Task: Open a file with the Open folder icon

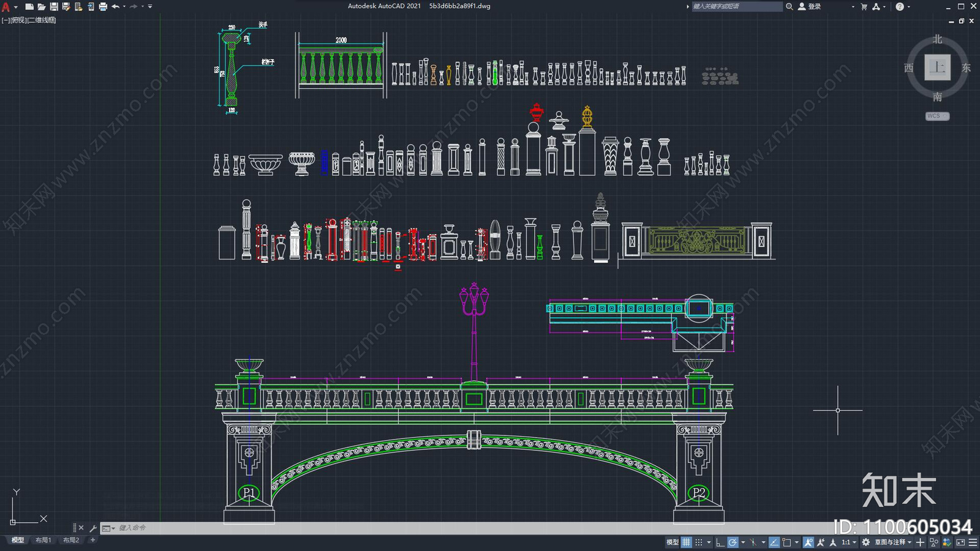Action: [x=42, y=7]
